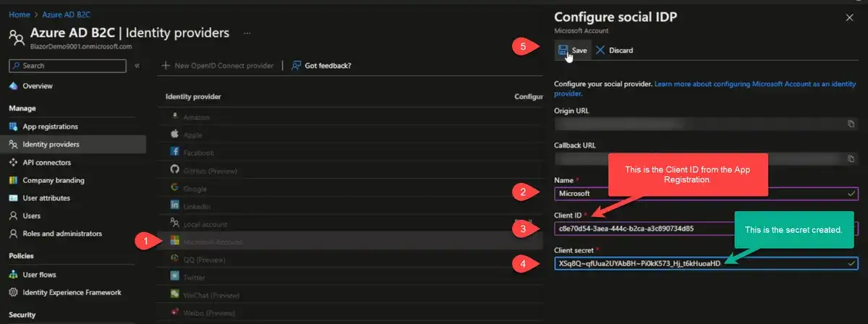Open Overview in the left menu
This screenshot has width=868, height=324.
point(37,86)
